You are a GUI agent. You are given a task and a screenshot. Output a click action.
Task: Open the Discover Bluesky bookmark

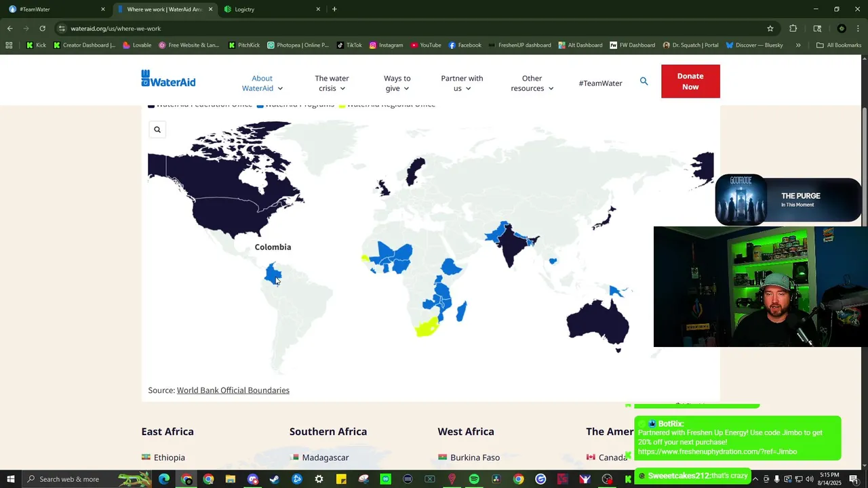pos(754,45)
